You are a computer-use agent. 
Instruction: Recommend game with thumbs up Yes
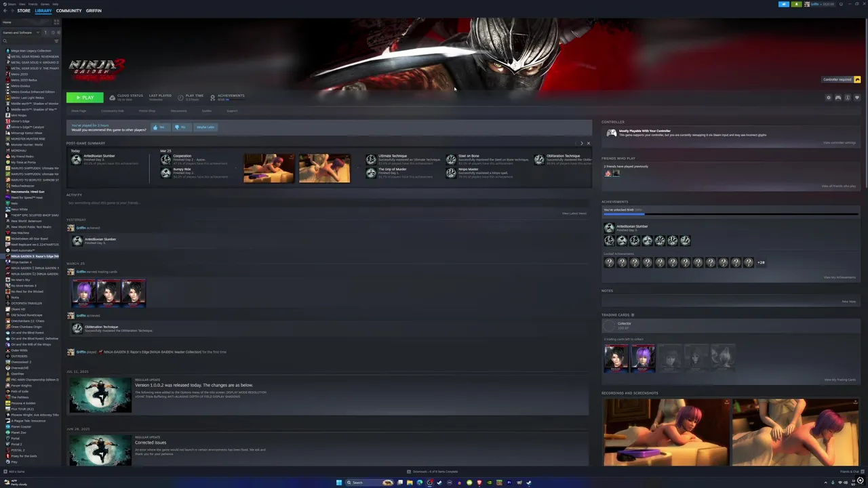click(160, 127)
